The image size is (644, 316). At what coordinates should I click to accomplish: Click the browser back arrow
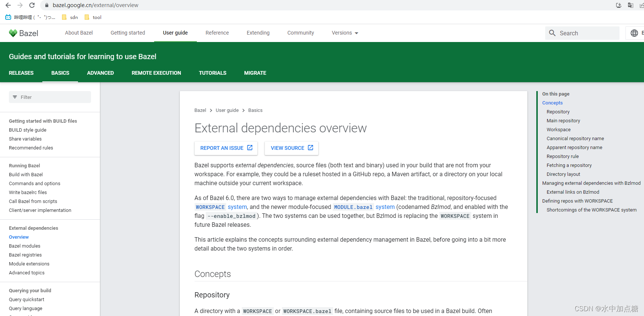(8, 5)
